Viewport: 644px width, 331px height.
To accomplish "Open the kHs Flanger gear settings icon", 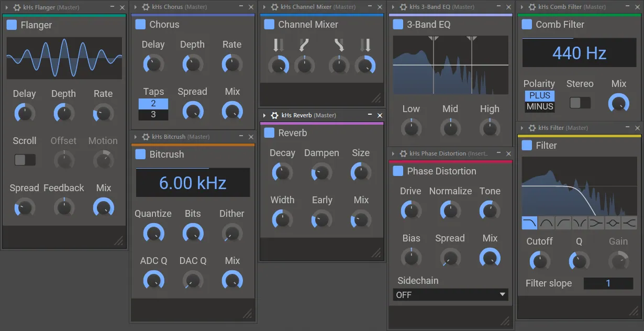I will point(17,7).
